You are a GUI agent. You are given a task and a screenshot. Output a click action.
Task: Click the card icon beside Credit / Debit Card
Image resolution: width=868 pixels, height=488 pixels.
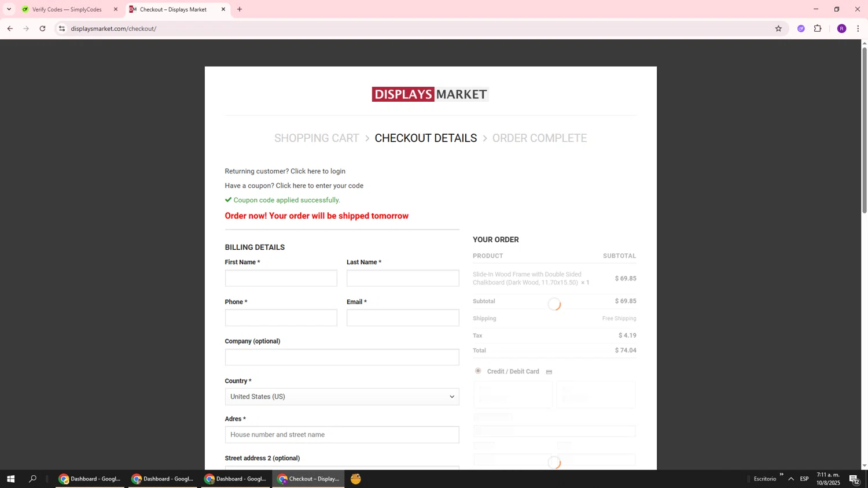click(549, 372)
